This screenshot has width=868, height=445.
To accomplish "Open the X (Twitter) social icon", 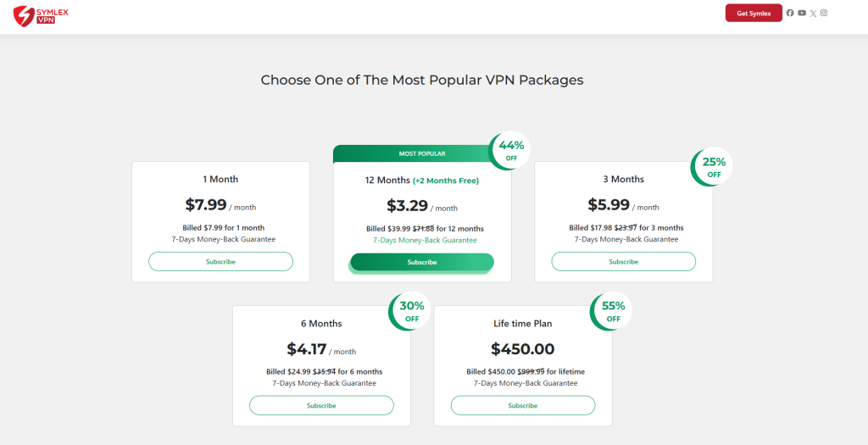I will (813, 13).
